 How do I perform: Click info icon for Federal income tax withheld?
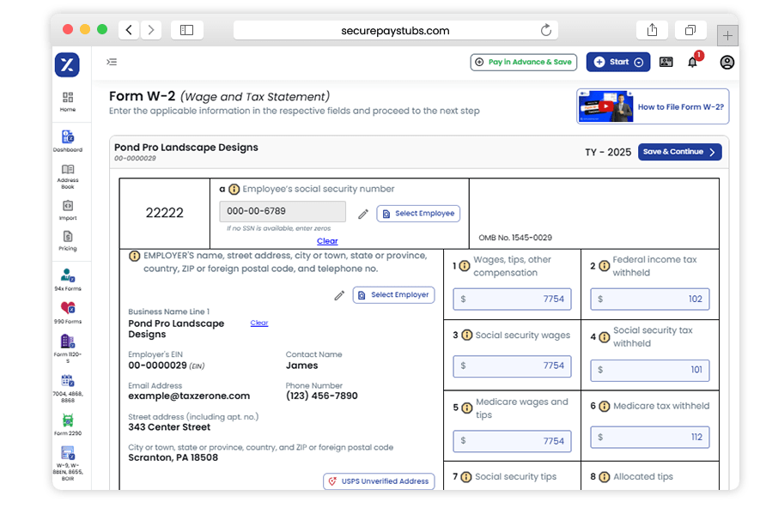(604, 265)
